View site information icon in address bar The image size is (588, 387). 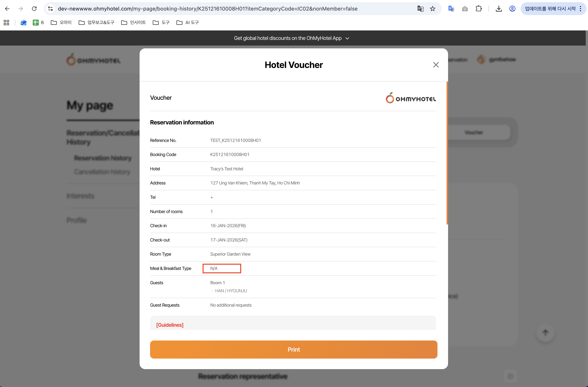click(x=50, y=9)
